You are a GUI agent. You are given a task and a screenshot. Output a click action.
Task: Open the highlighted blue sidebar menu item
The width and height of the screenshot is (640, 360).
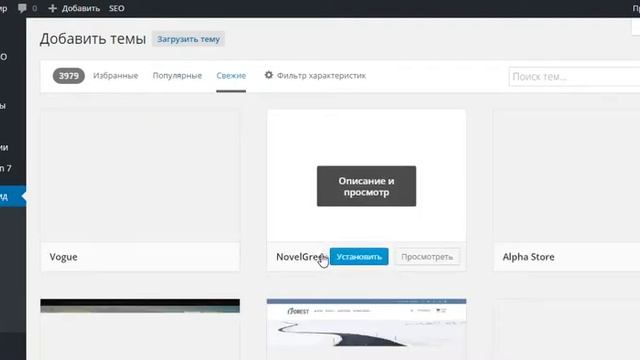13,196
